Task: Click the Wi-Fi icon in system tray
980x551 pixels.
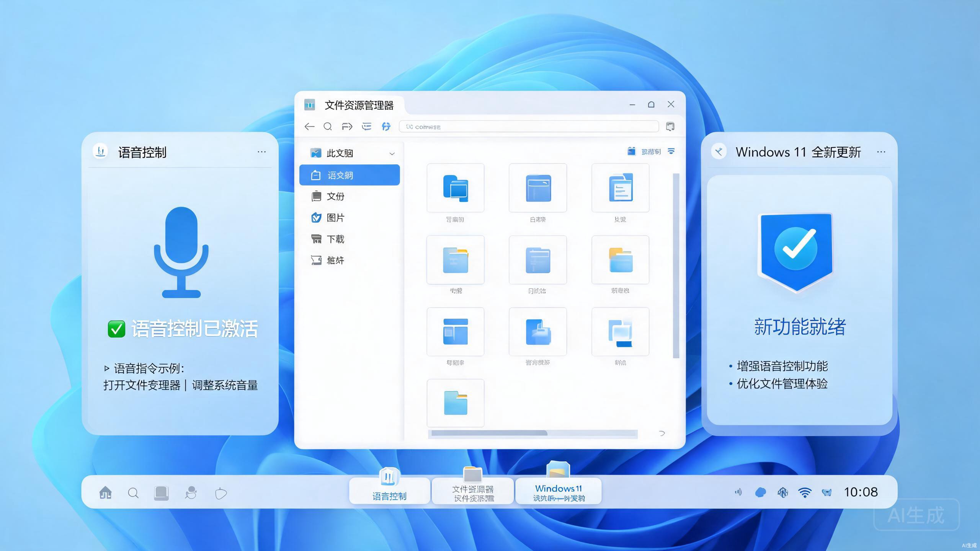Action: click(805, 492)
